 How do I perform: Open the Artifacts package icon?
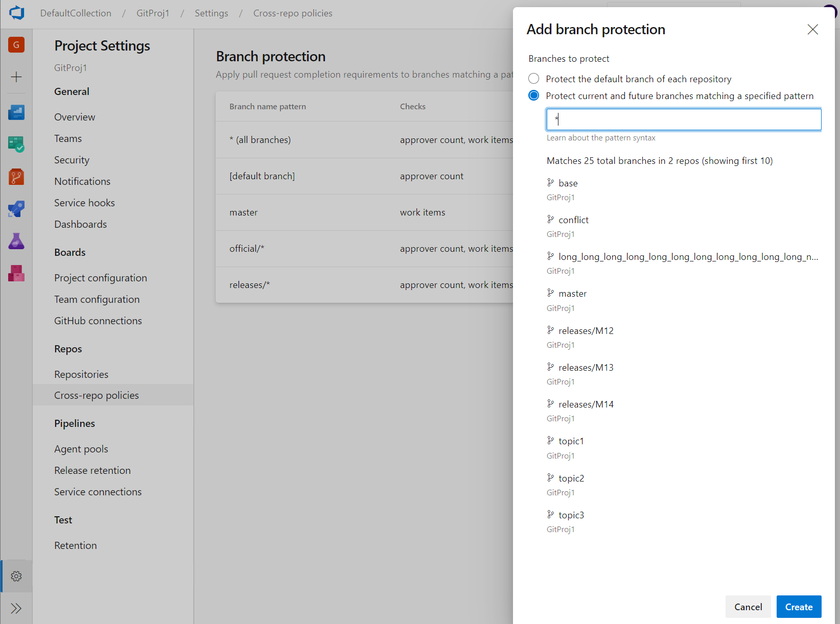click(16, 273)
